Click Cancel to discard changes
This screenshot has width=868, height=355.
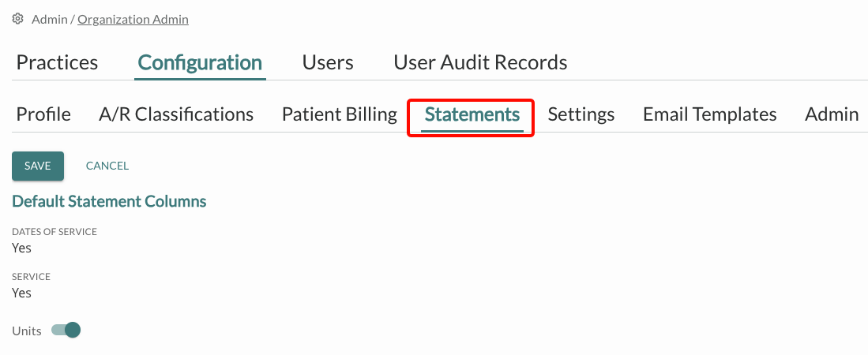point(107,166)
